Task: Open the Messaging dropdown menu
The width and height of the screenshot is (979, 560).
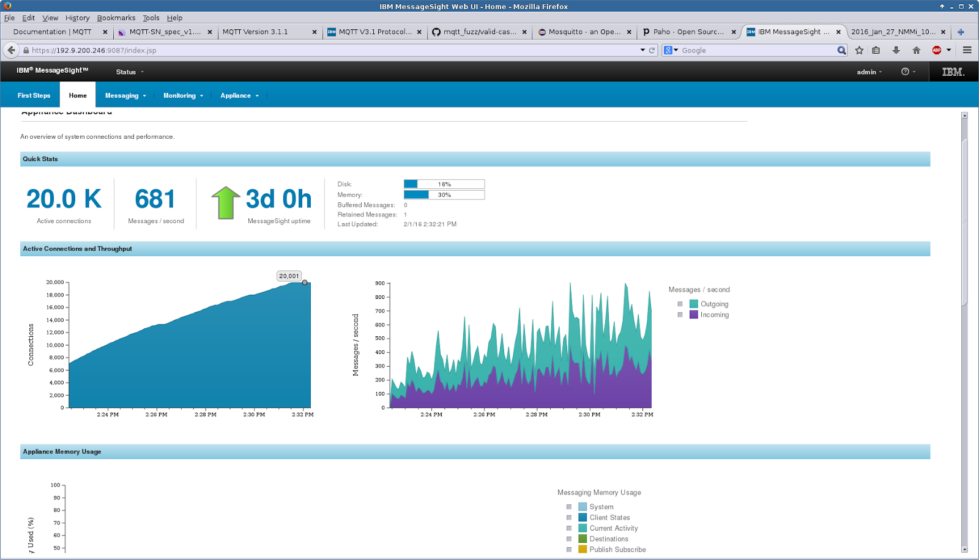Action: [x=125, y=95]
